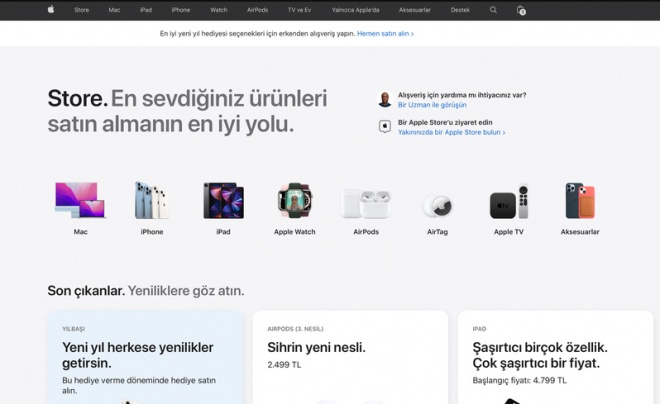Click 'Yakınınızda bir Apple Store bulun' link
Screen dimensions: 660x404
tap(451, 132)
